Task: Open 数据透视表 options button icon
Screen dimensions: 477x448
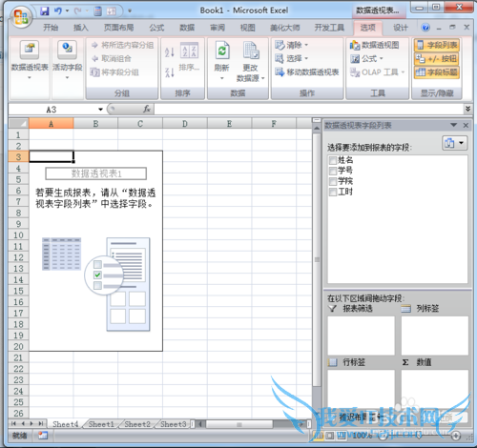Action: click(30, 50)
